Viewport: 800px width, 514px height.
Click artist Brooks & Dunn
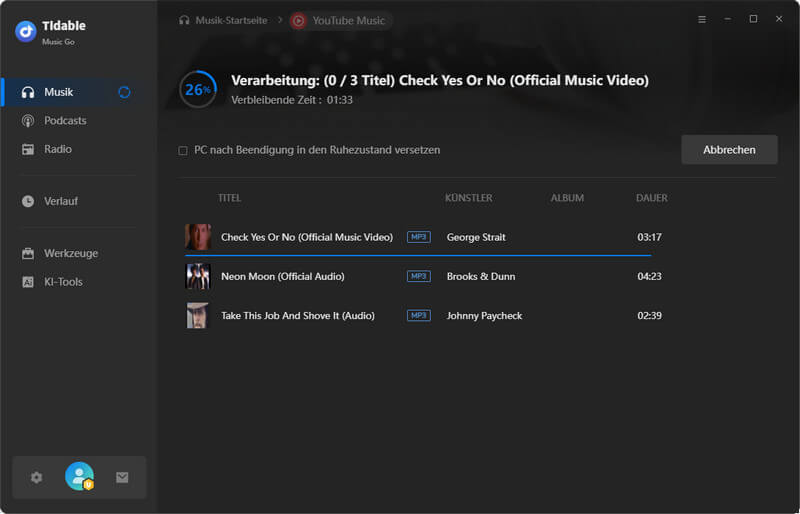tap(481, 276)
